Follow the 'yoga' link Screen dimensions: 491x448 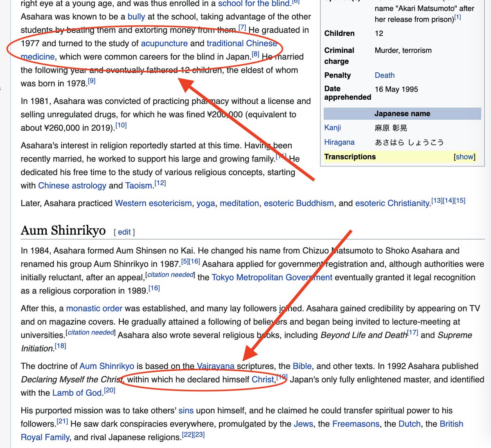pos(206,203)
